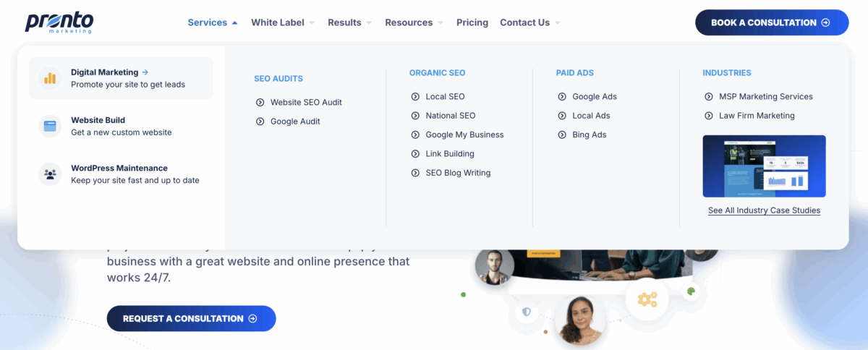Click the arrow icon beside Local Ads
This screenshot has height=350, width=868.
(x=562, y=116)
